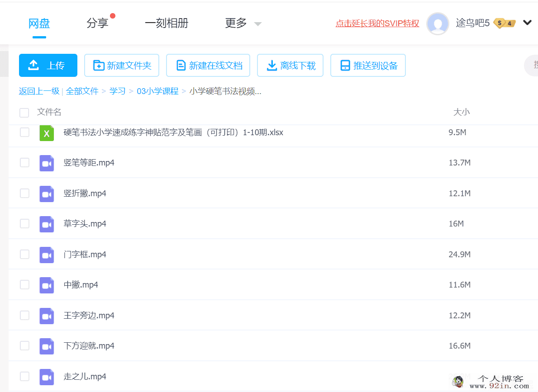Click the SVIP level 4 badge
The image size is (538, 392).
point(505,24)
